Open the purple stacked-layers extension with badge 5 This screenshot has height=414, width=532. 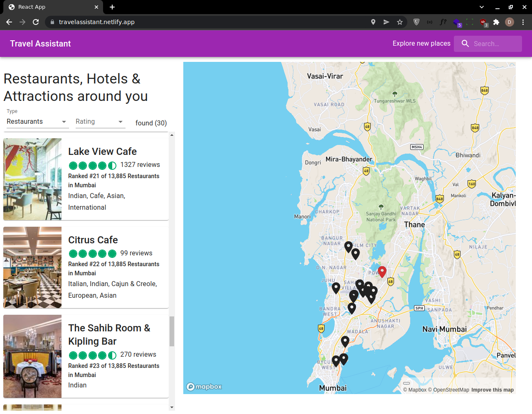pyautogui.click(x=457, y=22)
